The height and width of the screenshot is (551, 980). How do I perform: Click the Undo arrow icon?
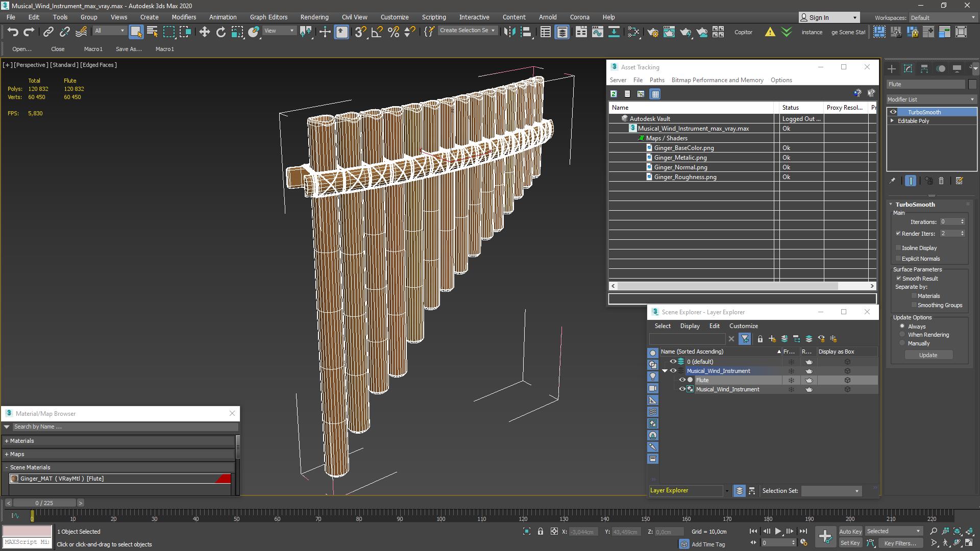point(13,32)
